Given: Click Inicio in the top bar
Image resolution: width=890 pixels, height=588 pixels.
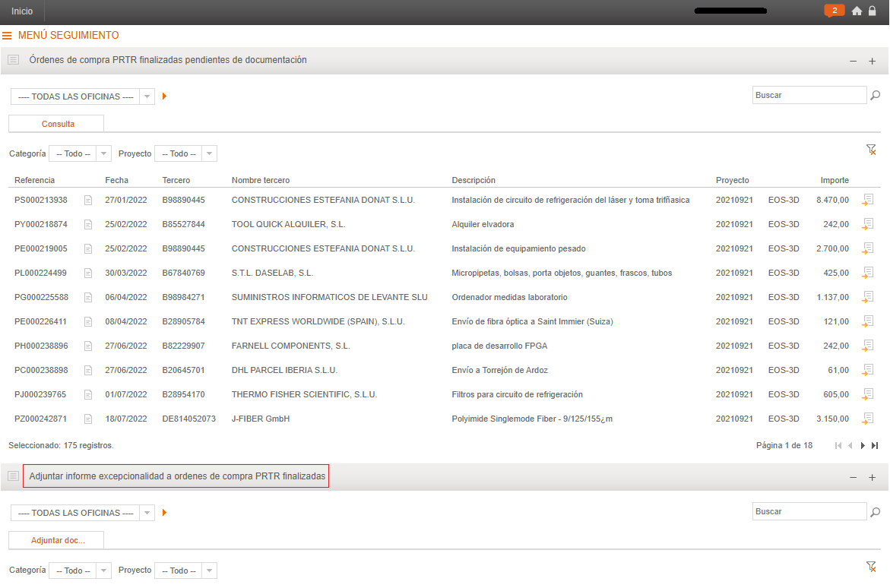Looking at the screenshot, I should click(22, 11).
